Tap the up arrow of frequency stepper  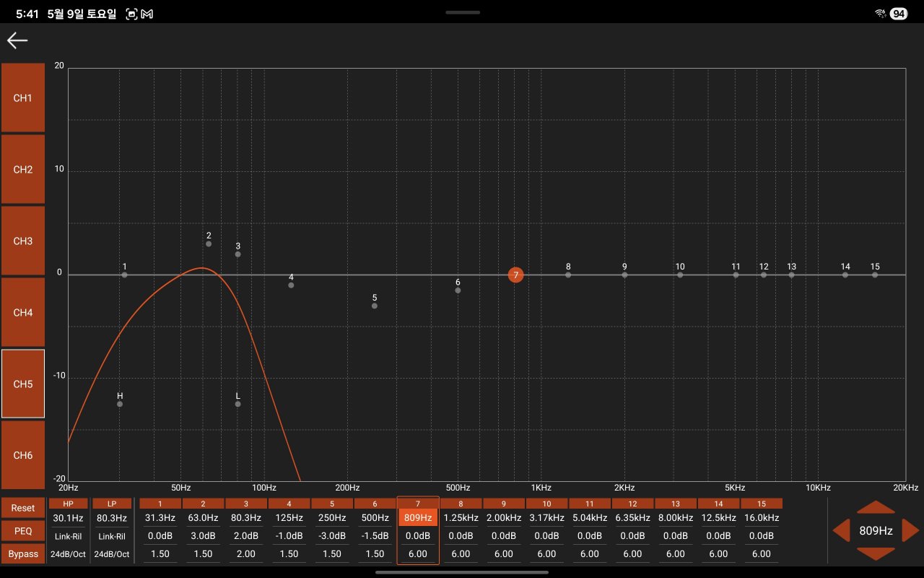point(876,507)
